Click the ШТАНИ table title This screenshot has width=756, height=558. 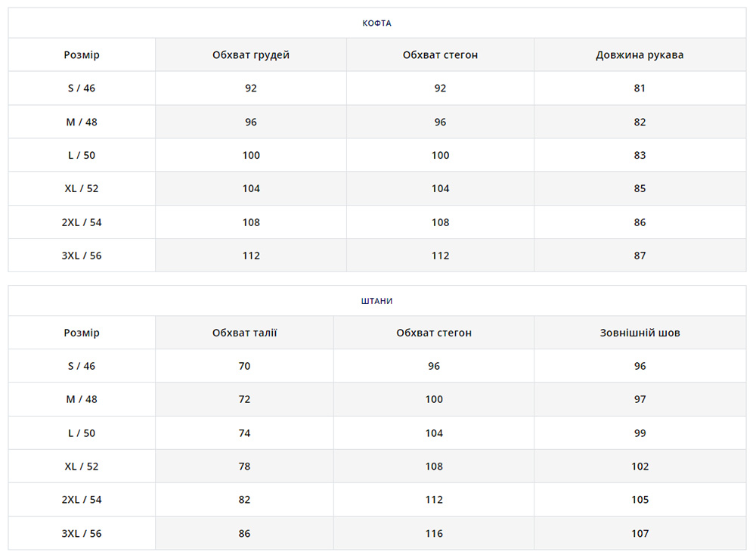point(376,301)
